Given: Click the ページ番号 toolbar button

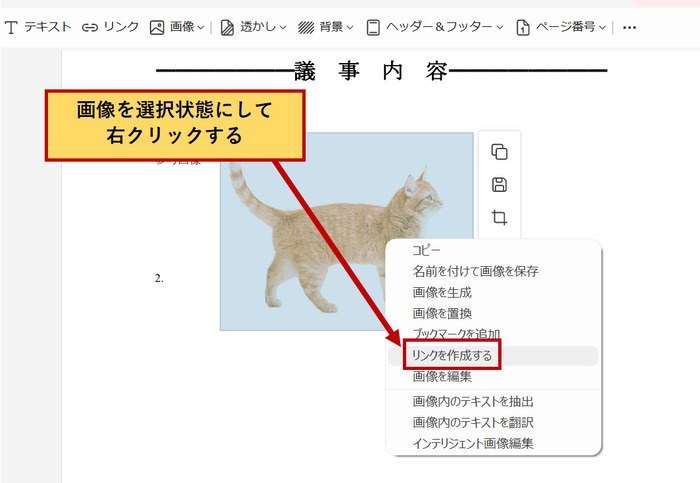Looking at the screenshot, I should click(x=556, y=27).
